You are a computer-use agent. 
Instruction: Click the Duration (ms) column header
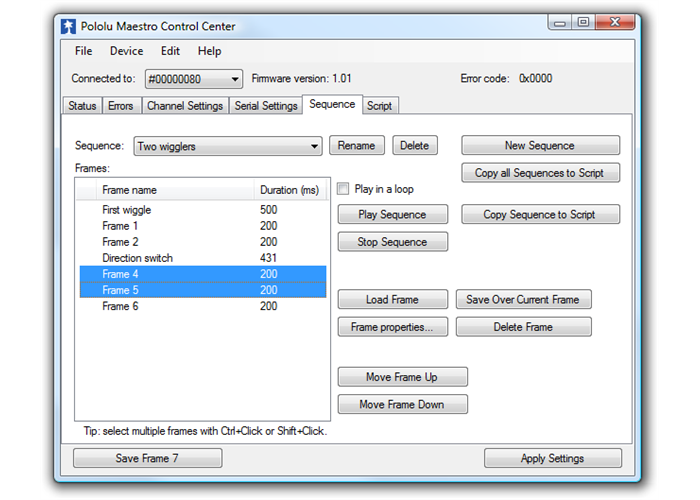(x=289, y=190)
